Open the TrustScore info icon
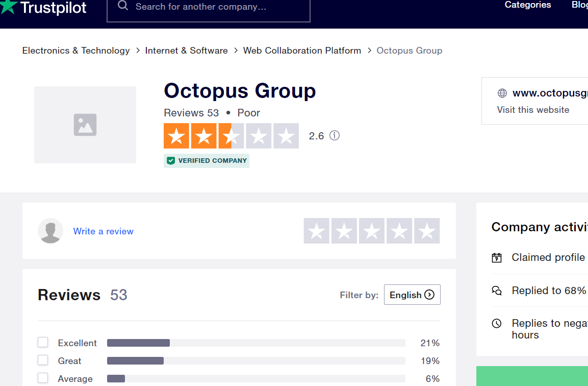 pyautogui.click(x=335, y=135)
